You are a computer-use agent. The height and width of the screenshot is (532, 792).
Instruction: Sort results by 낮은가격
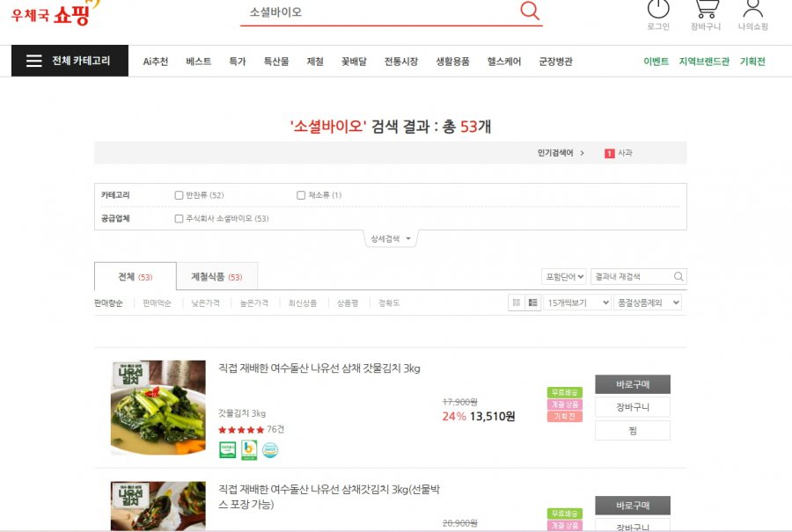click(206, 303)
